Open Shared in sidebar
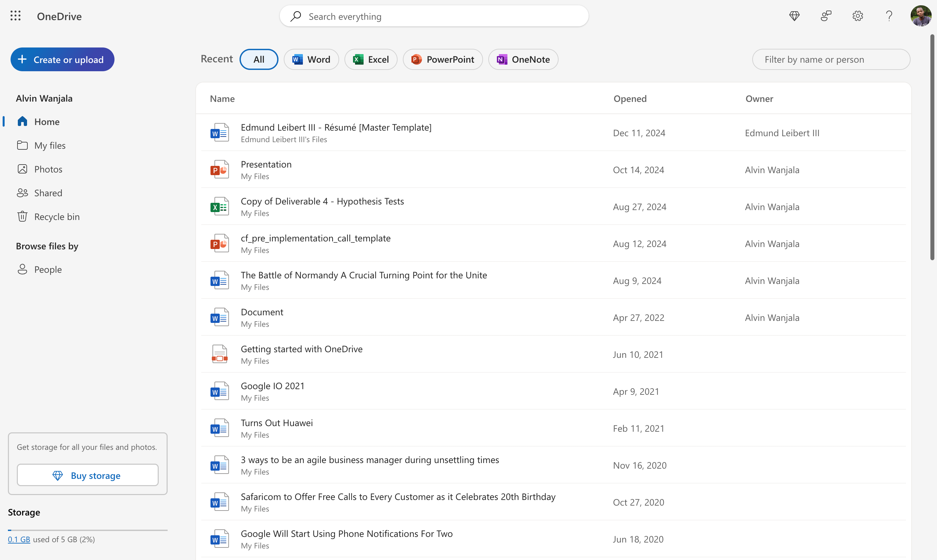 (48, 193)
